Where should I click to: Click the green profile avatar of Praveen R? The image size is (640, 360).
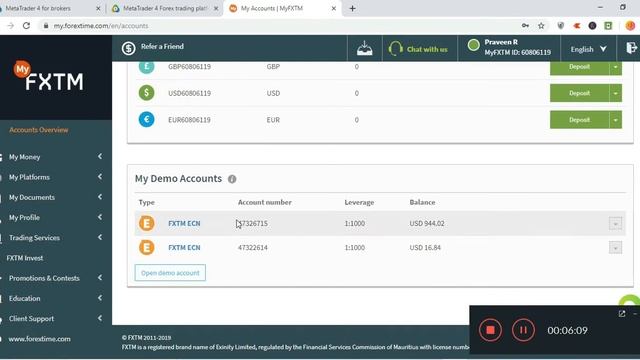pyautogui.click(x=473, y=45)
